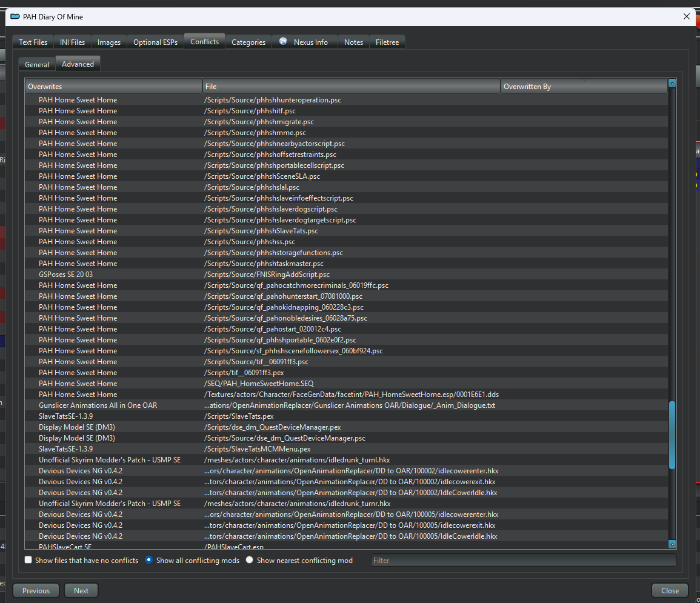This screenshot has width=700, height=603.
Task: Sort by the Overwritten By column header
Action: point(584,87)
